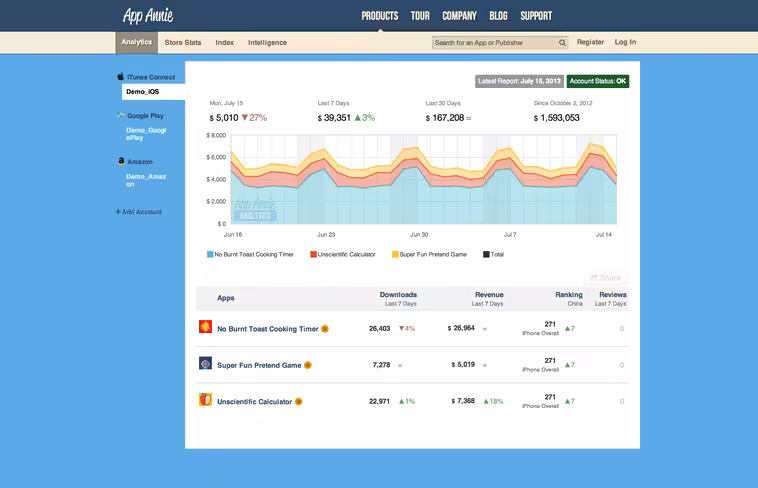758x488 pixels.
Task: Click the Share button
Action: coord(606,278)
